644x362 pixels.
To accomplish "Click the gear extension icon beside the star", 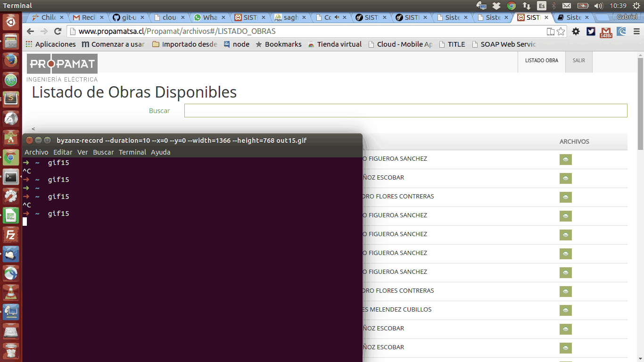I will (x=576, y=32).
